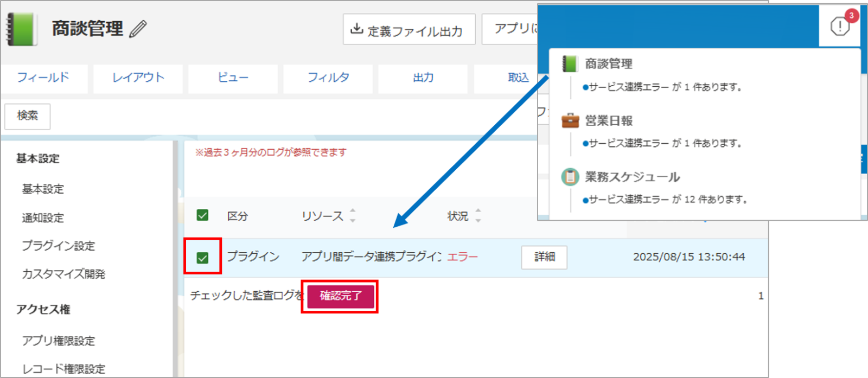Switch to the フィールド tab

[x=43, y=78]
